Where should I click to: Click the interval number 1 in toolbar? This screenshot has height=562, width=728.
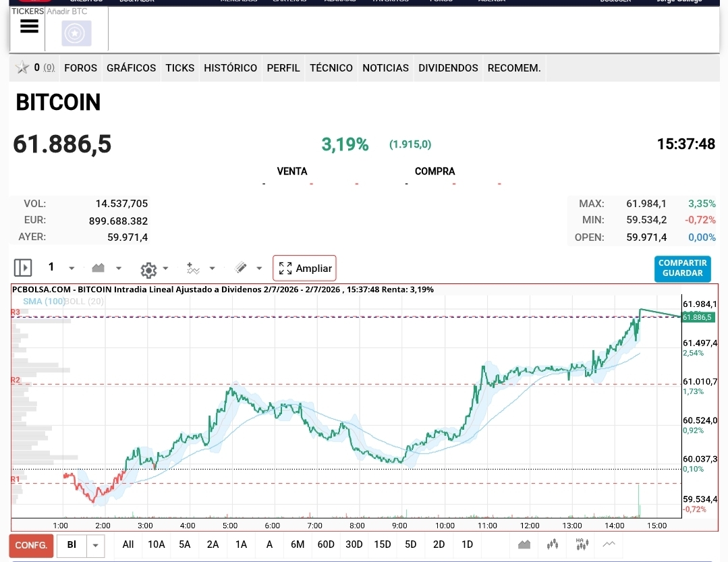[51, 267]
